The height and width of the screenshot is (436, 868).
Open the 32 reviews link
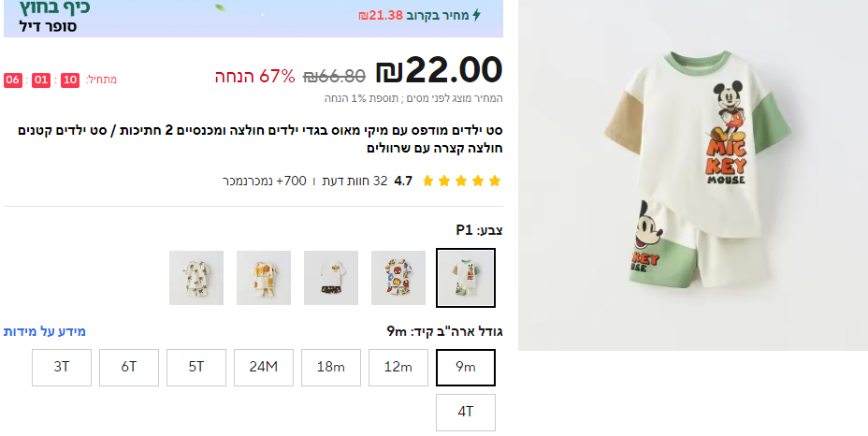(354, 181)
